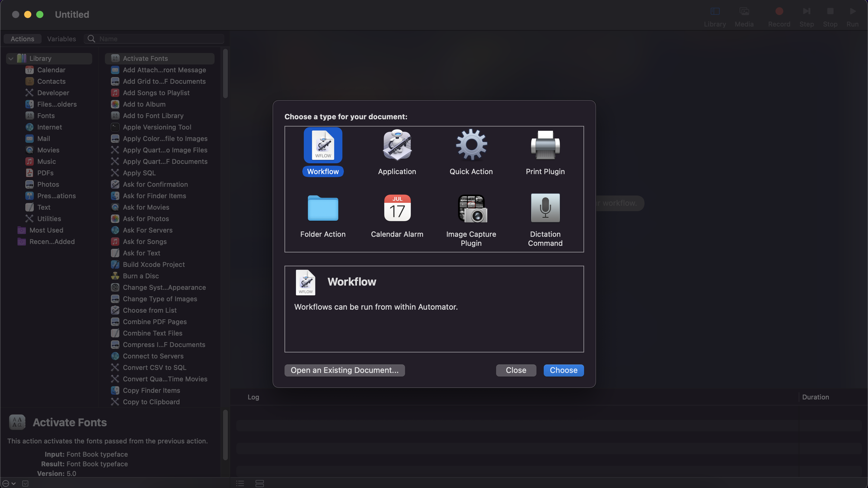Click the Stop toolbar button
The height and width of the screenshot is (488, 868).
830,11
